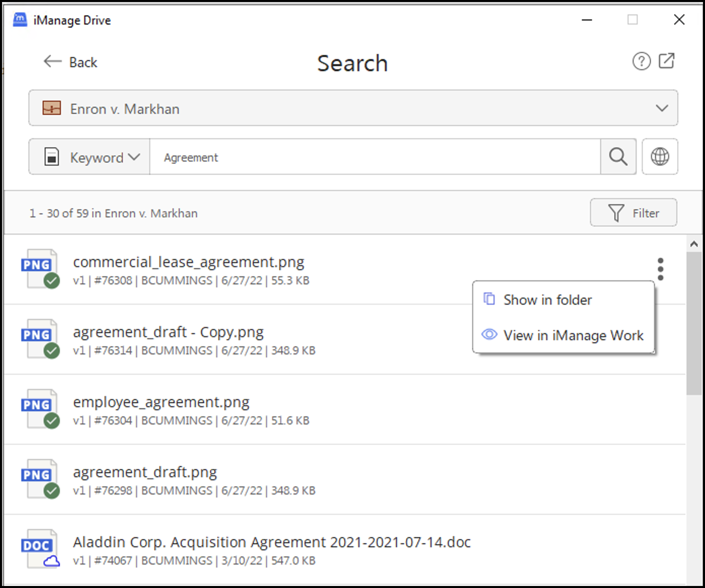Open the Filter button
705x588 pixels.
point(633,213)
